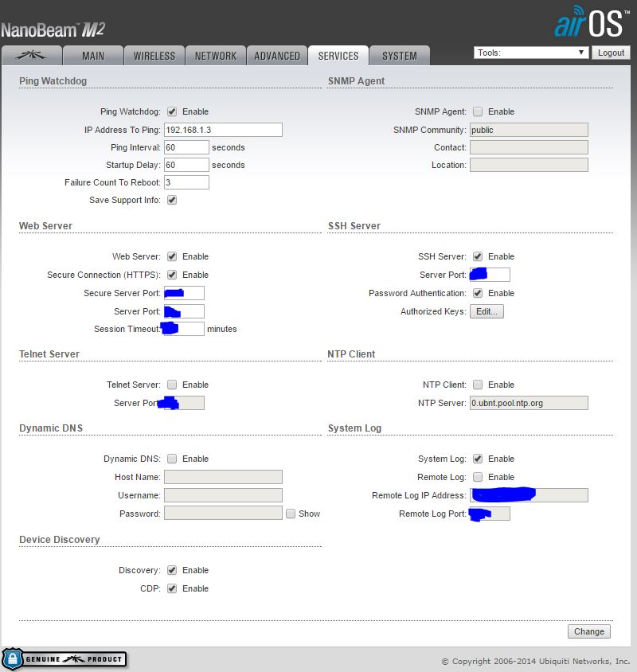Viewport: 637px width, 672px height.
Task: Toggle the NTP Client checkbox
Action: click(478, 385)
